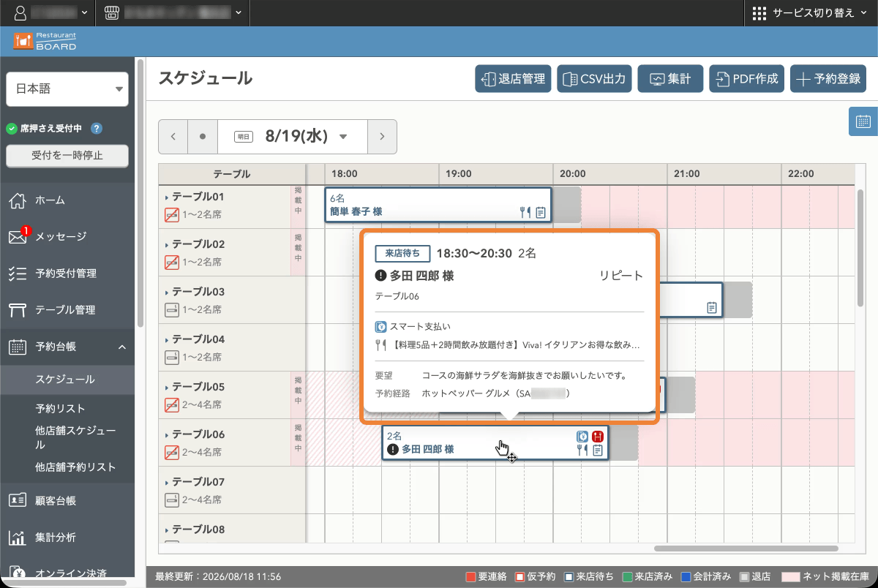Click memo note icon on 簡単 春子 reservation

(x=541, y=213)
